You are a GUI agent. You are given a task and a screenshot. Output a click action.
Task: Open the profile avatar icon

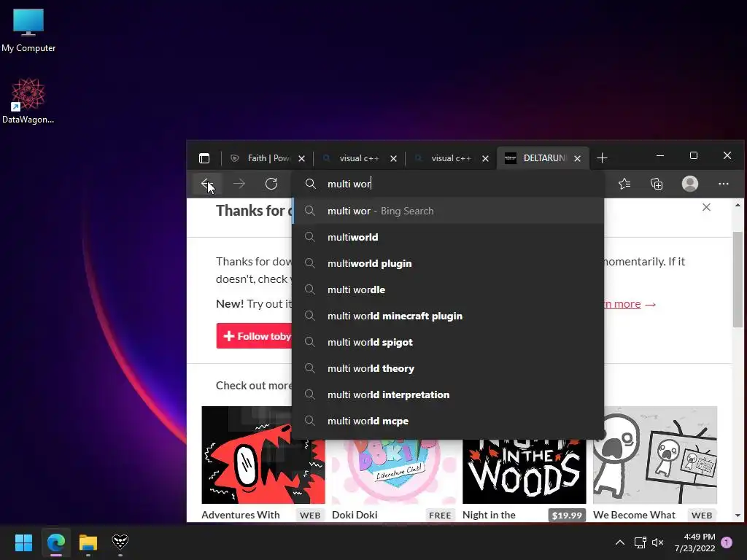pos(690,184)
